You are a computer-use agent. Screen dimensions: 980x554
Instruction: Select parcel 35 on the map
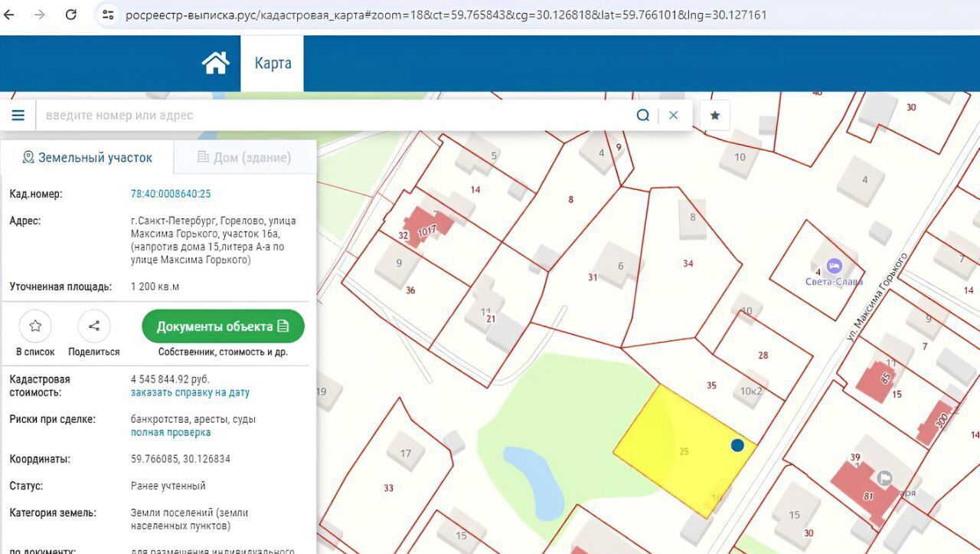pyautogui.click(x=711, y=385)
